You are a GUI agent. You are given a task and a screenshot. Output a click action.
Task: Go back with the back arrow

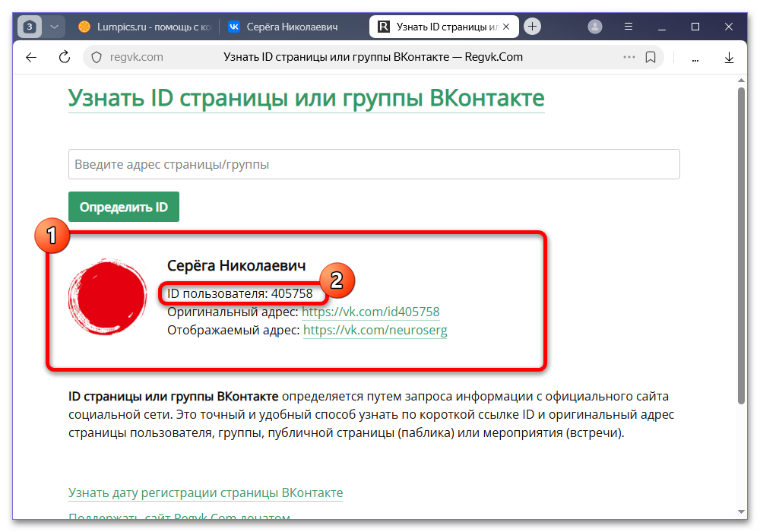[x=31, y=57]
